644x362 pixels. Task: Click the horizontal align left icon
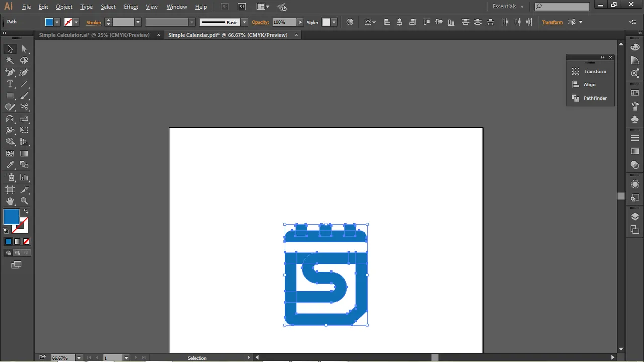point(387,22)
